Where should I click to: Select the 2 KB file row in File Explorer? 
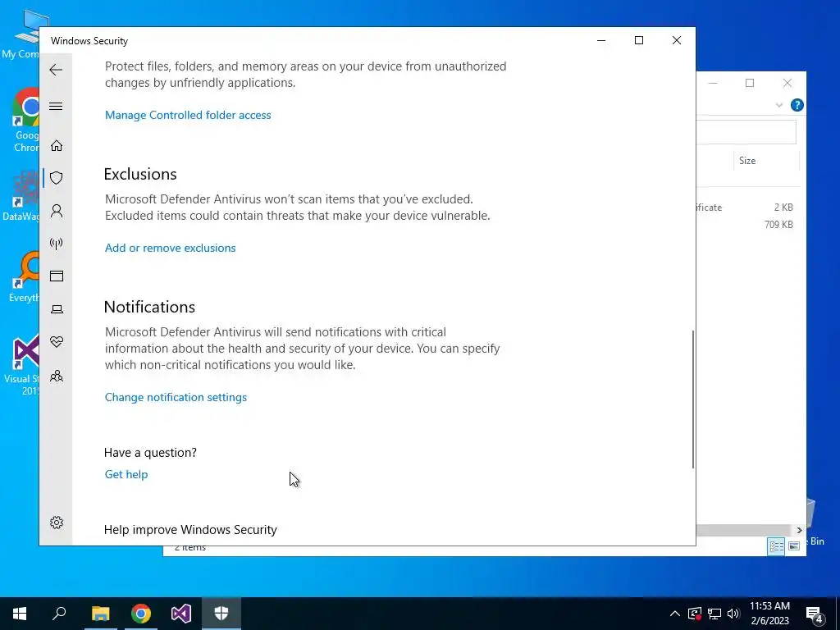tap(748, 208)
